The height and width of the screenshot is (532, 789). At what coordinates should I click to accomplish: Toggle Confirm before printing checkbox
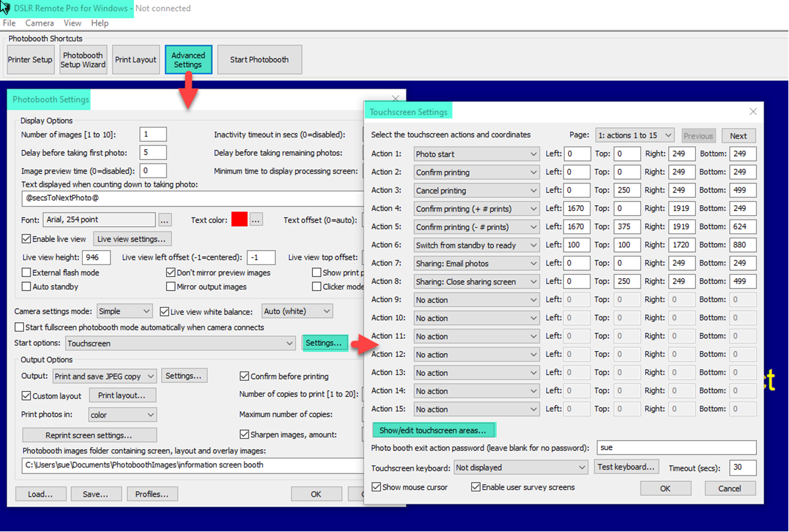click(245, 376)
